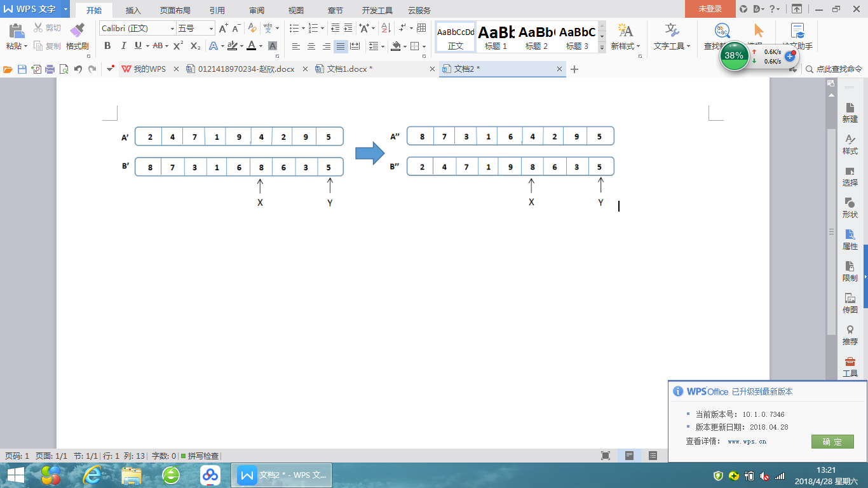Screen dimensions: 868x488
Task: Switch to the 审阅 (Review) tab
Action: tap(257, 10)
